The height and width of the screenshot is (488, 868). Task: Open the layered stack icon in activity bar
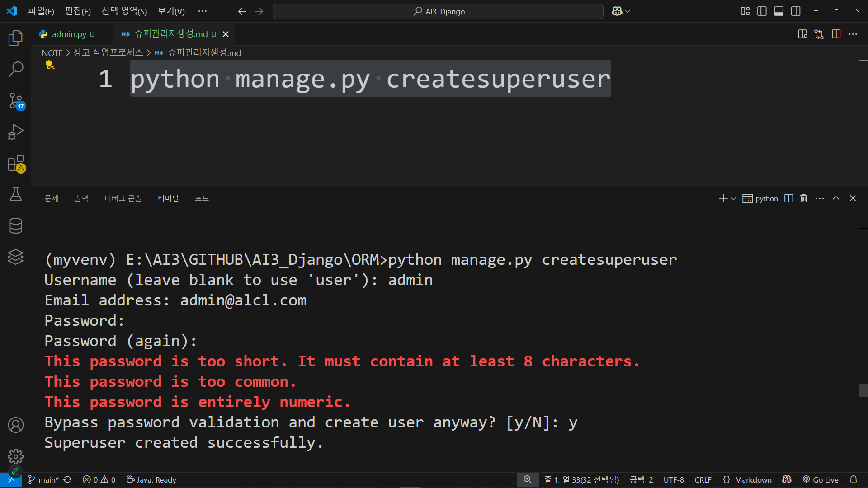click(x=15, y=257)
